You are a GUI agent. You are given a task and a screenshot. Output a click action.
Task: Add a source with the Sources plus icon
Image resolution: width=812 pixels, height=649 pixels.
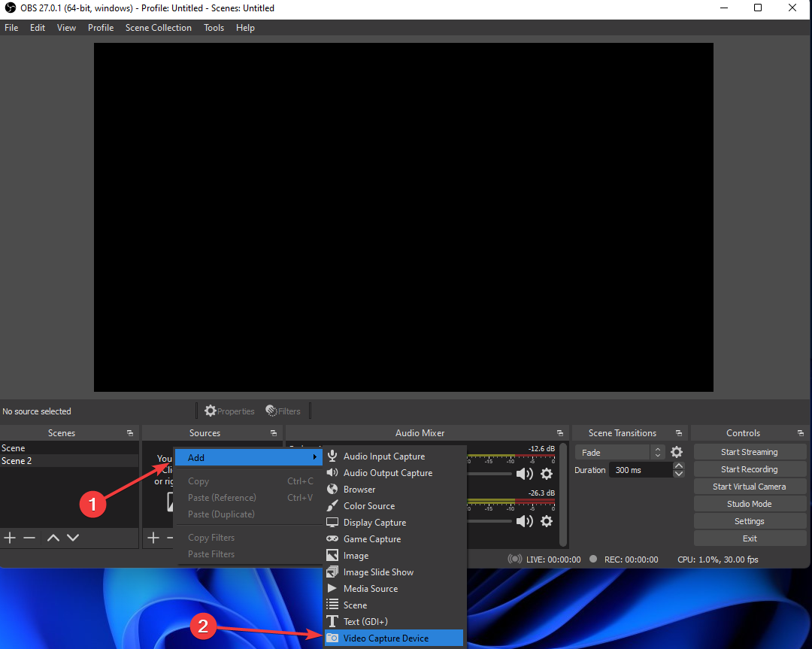153,538
